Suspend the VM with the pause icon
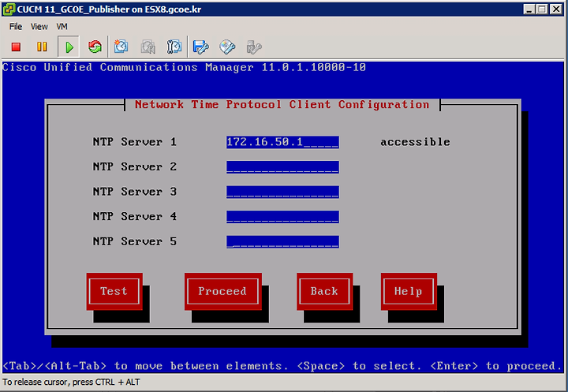Viewport: 568px width, 392px height. 42,47
